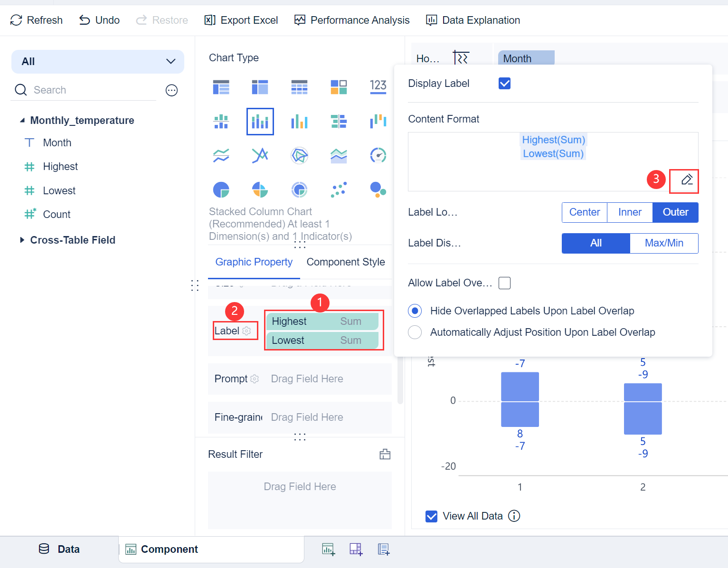The height and width of the screenshot is (568, 728).
Task: Click the Result Filter toolbox icon
Action: coord(385,454)
